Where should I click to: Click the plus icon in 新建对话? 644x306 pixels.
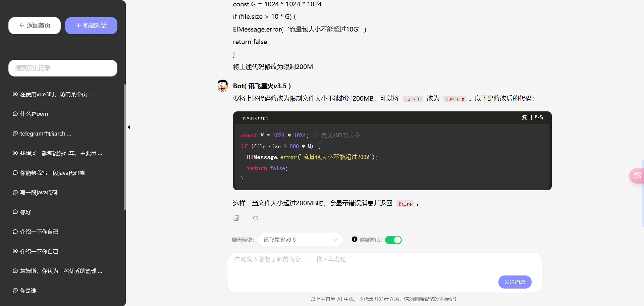[x=78, y=25]
